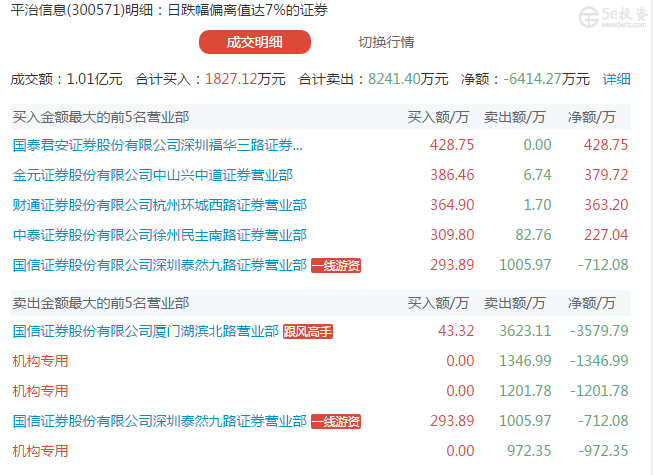Click the 合计买入 value 1827.12万元
Viewport: 653px width, 475px height.
(x=245, y=79)
